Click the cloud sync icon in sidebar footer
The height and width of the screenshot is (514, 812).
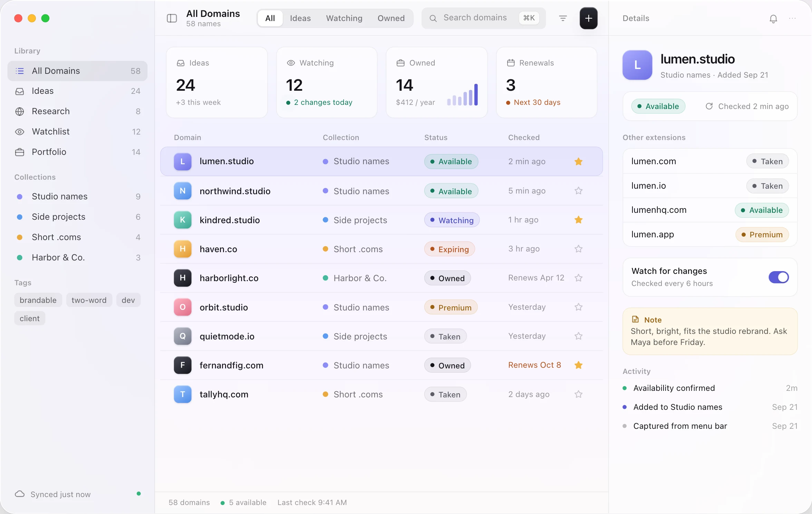pyautogui.click(x=20, y=494)
